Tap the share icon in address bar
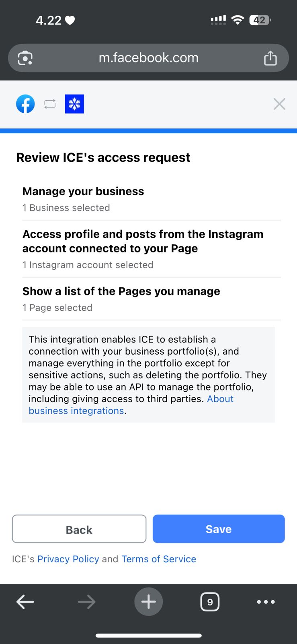The image size is (297, 644). (x=270, y=58)
